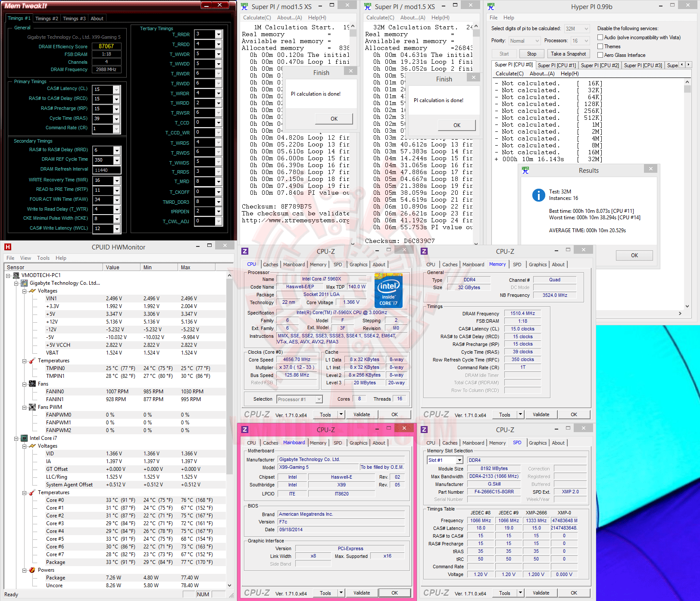Click the Powers flame icon in HWMonitor
Screen dimensions: 700x601
32,570
